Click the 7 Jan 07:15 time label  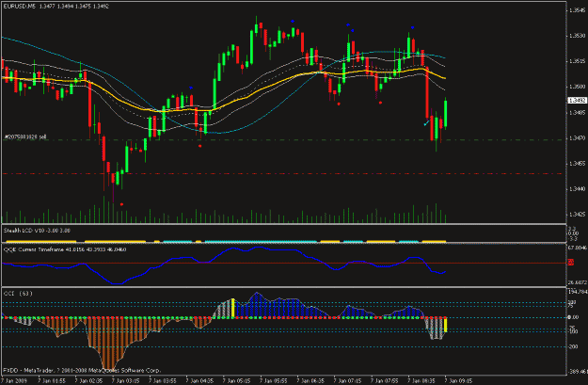[348, 381]
